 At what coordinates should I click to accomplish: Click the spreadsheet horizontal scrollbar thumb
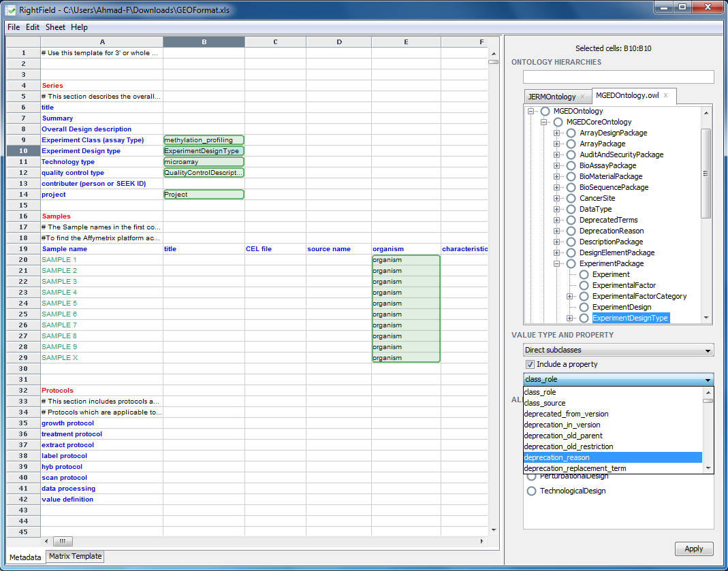[61, 542]
